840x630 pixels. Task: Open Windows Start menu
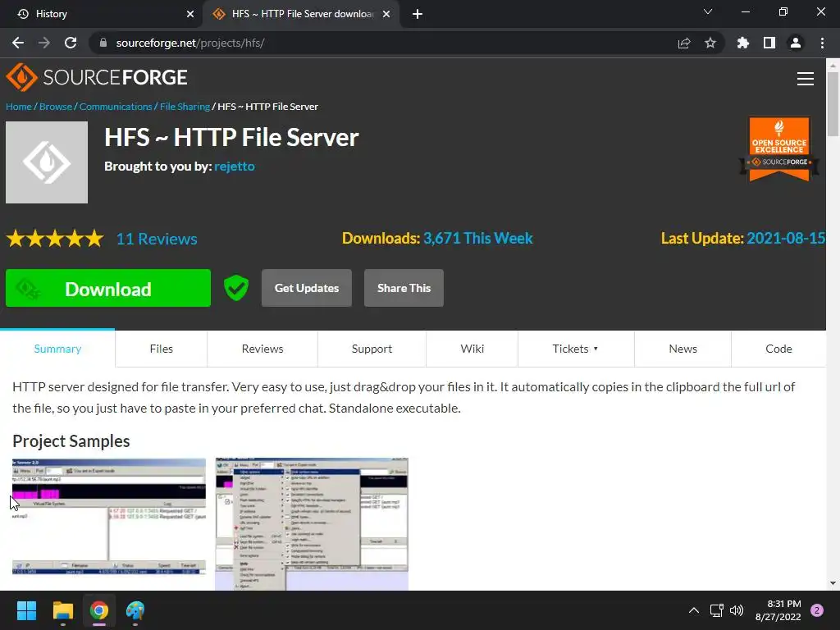click(26, 610)
